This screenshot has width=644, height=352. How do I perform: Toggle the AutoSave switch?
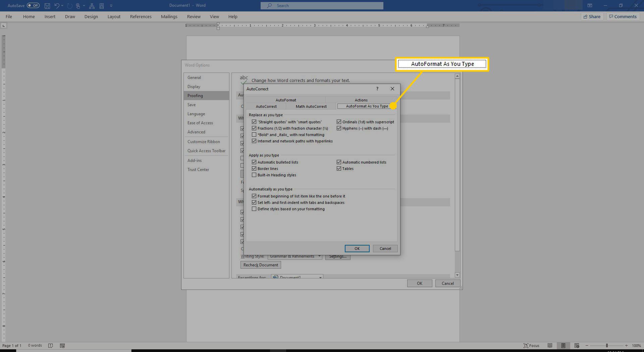click(33, 5)
